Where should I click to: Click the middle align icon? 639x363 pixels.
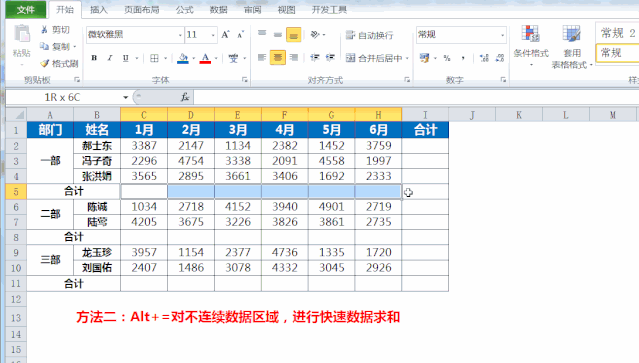tap(278, 35)
